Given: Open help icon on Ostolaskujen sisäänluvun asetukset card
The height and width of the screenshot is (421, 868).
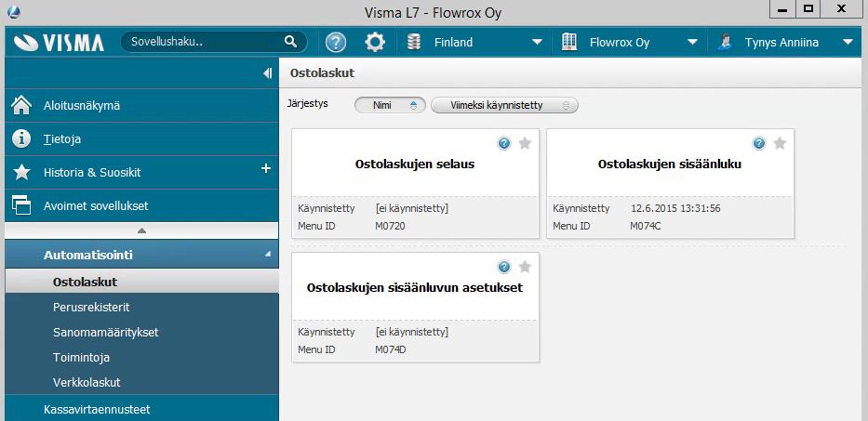Looking at the screenshot, I should pos(503,268).
